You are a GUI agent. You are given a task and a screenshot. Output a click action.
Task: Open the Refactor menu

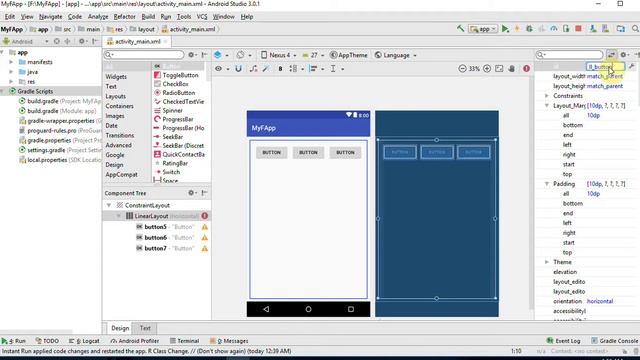click(124, 17)
